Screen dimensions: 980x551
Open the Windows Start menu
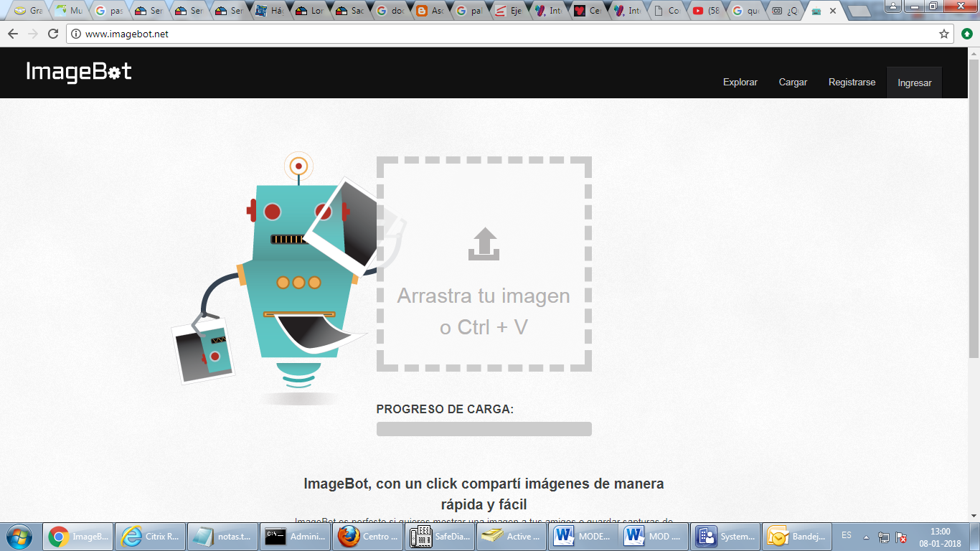point(19,536)
